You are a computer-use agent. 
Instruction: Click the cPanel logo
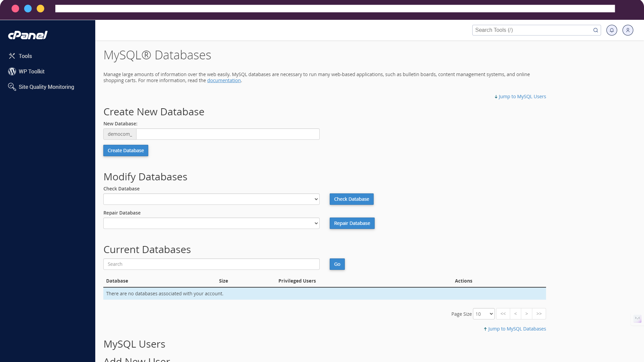28,35
